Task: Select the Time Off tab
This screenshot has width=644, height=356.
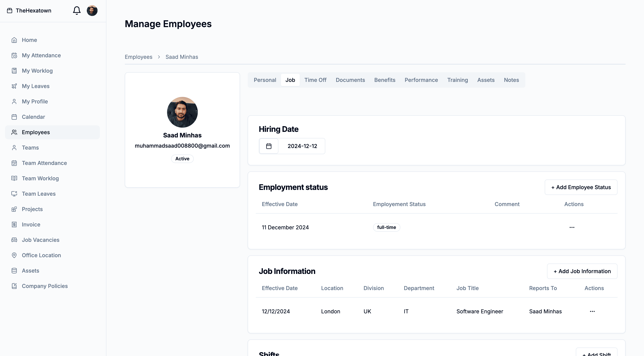Action: [315, 80]
